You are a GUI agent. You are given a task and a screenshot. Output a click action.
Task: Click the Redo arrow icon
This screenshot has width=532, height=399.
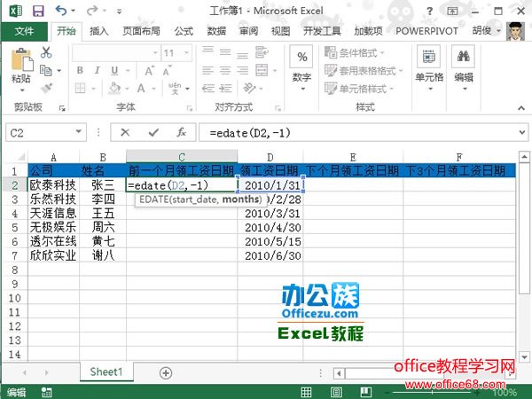point(91,11)
